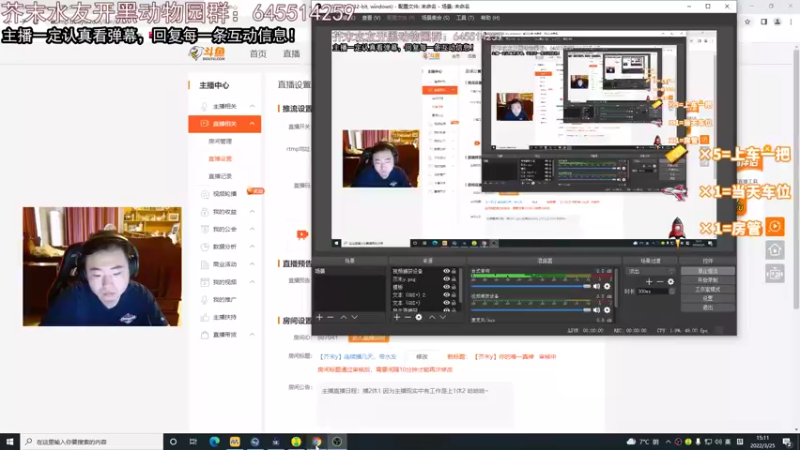Open the browser profile icon
Screen dimensions: 800x450
pos(778,21)
